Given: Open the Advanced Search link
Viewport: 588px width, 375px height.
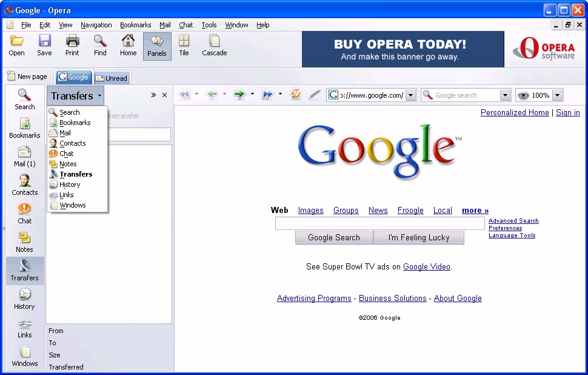Looking at the screenshot, I should coord(513,221).
